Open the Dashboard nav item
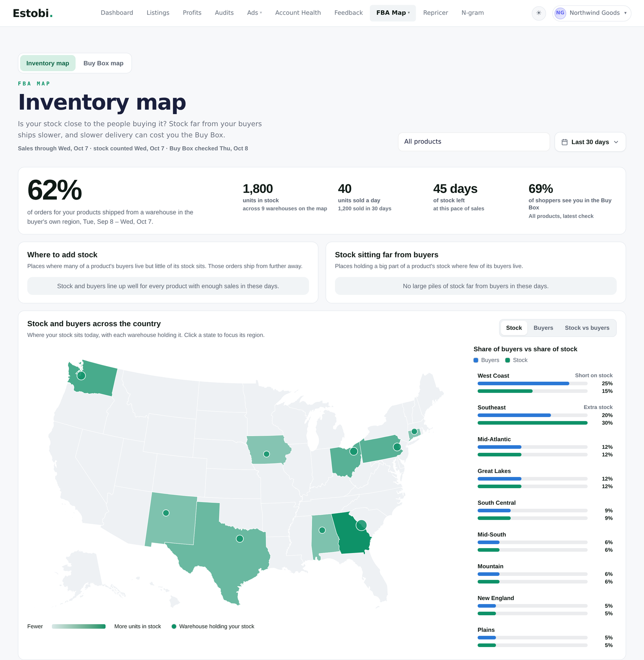 coord(117,13)
